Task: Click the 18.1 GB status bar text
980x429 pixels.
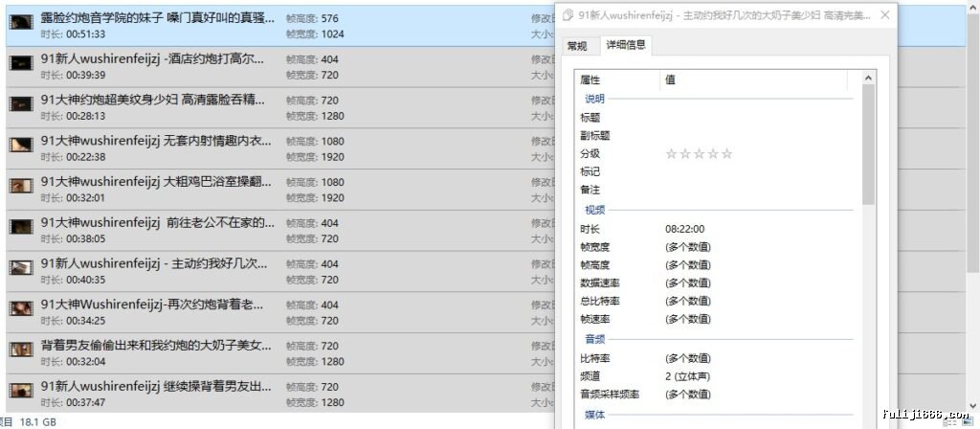Action: (x=38, y=422)
